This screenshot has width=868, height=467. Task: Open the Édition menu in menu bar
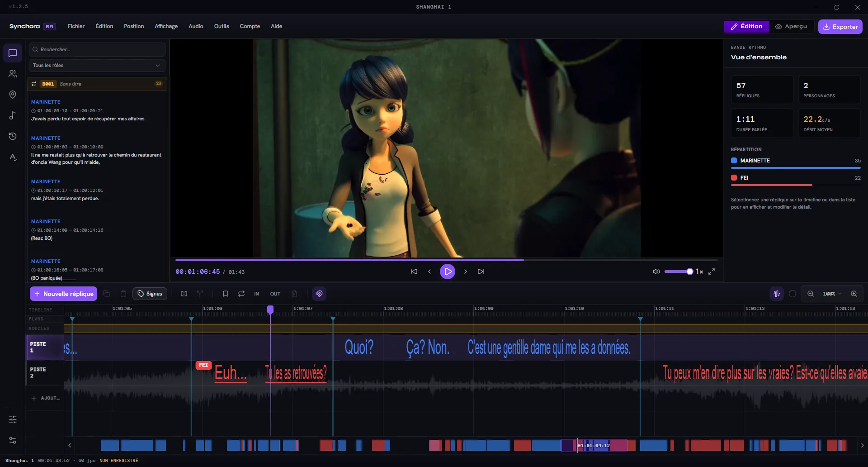[104, 26]
